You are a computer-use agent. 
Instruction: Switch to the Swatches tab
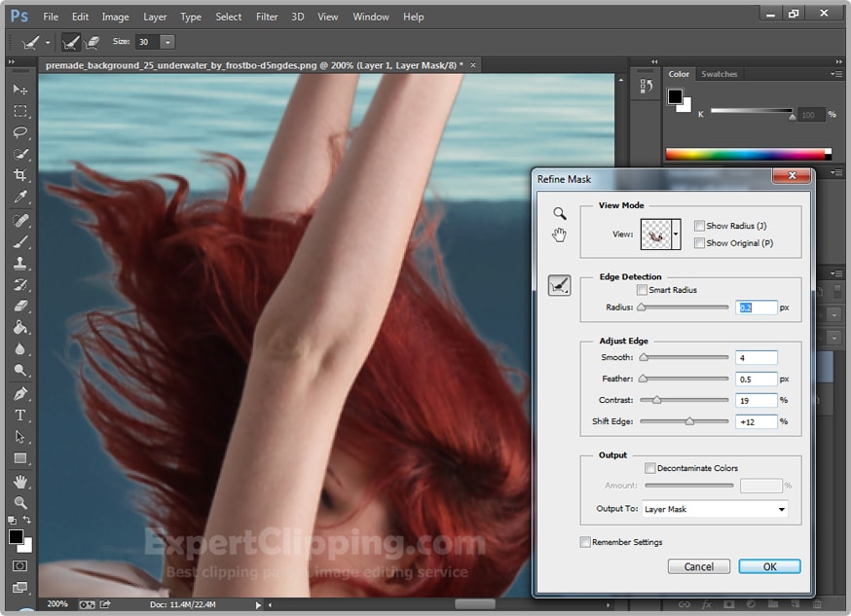719,74
